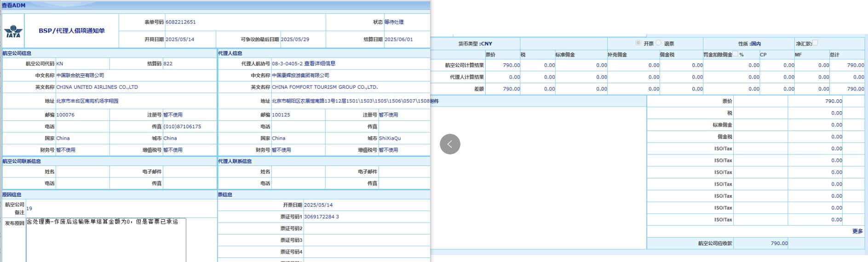
Task: Click the airline fax number (010)87106175
Action: [182, 126]
